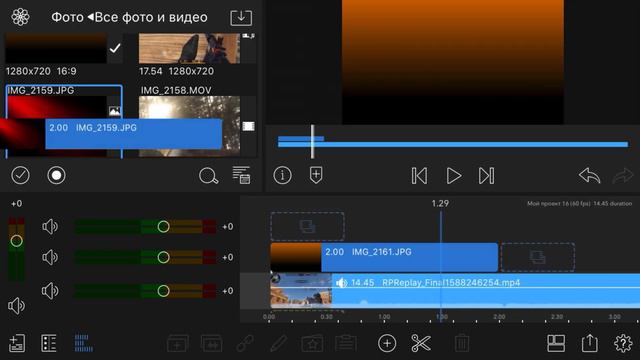Split clip with the scissors tool

click(x=421, y=343)
